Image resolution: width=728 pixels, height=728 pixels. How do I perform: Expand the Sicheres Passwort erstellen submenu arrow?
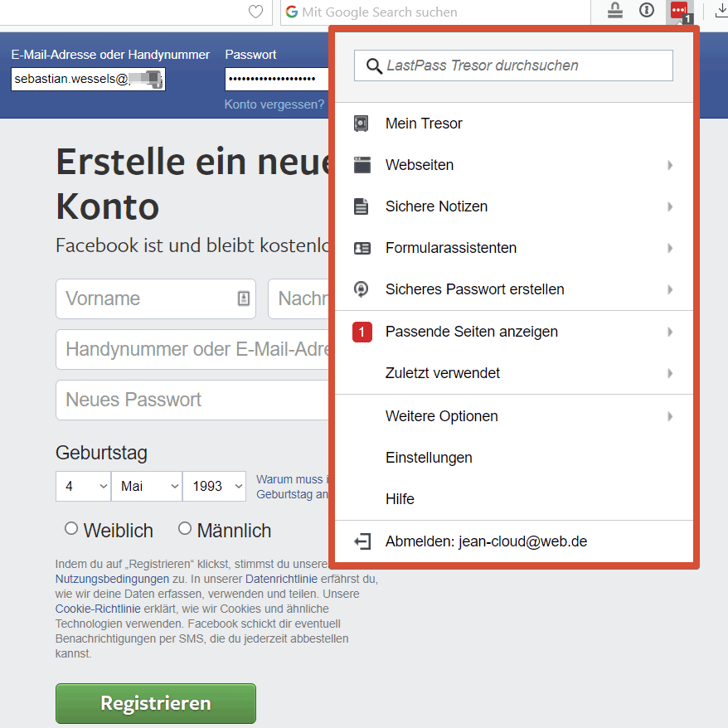click(x=670, y=289)
